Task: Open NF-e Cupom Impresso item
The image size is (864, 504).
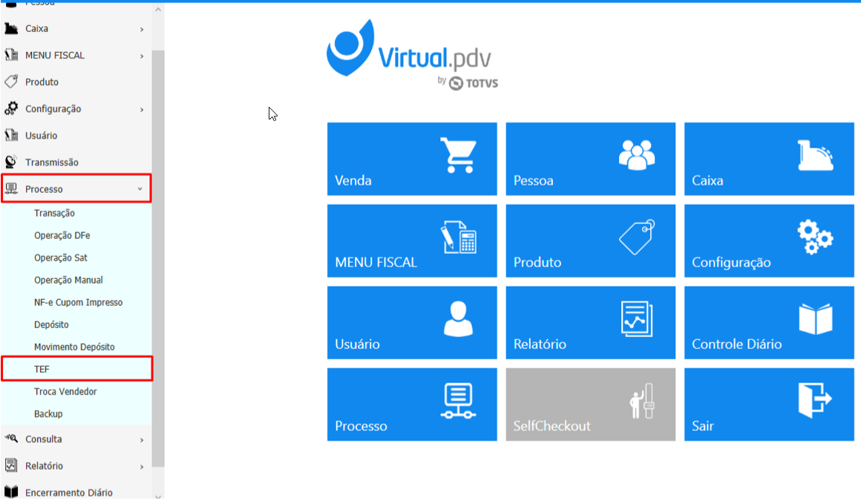Action: pyautogui.click(x=78, y=302)
